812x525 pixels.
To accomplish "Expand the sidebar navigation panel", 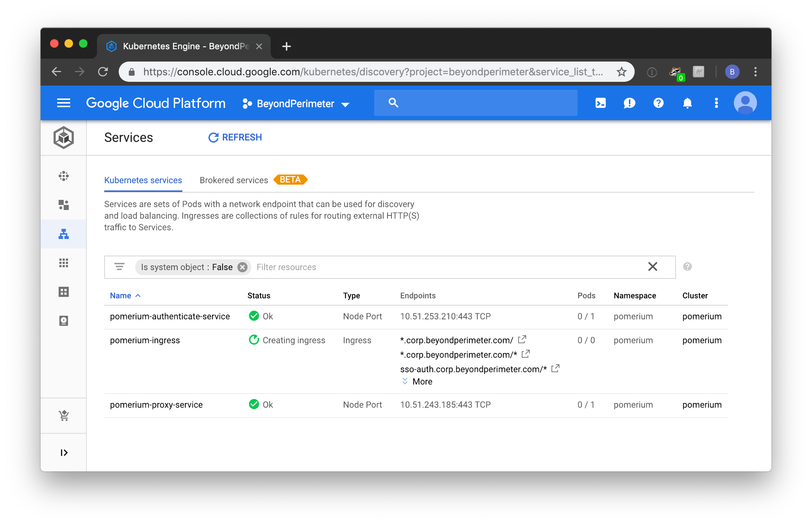I will pyautogui.click(x=64, y=453).
